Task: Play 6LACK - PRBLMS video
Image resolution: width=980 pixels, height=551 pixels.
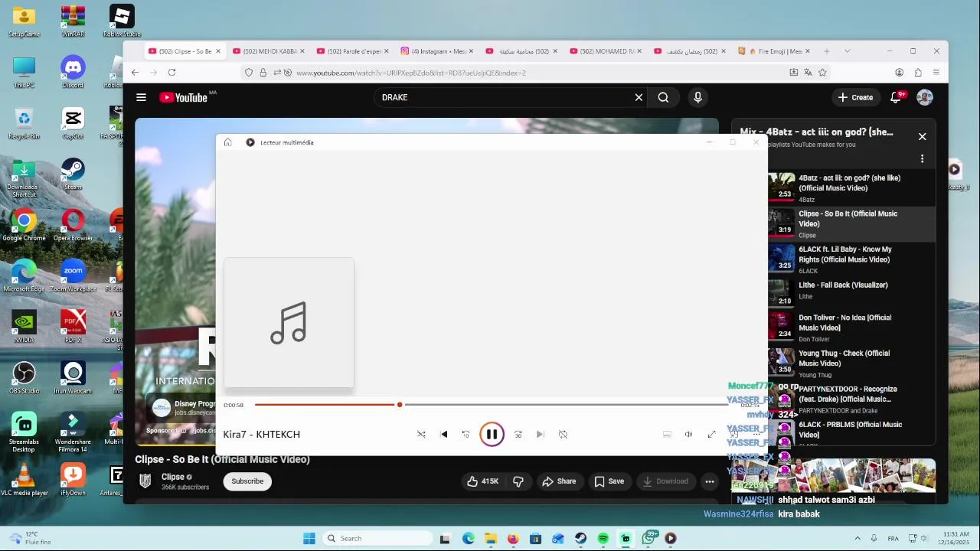Action: click(x=851, y=430)
